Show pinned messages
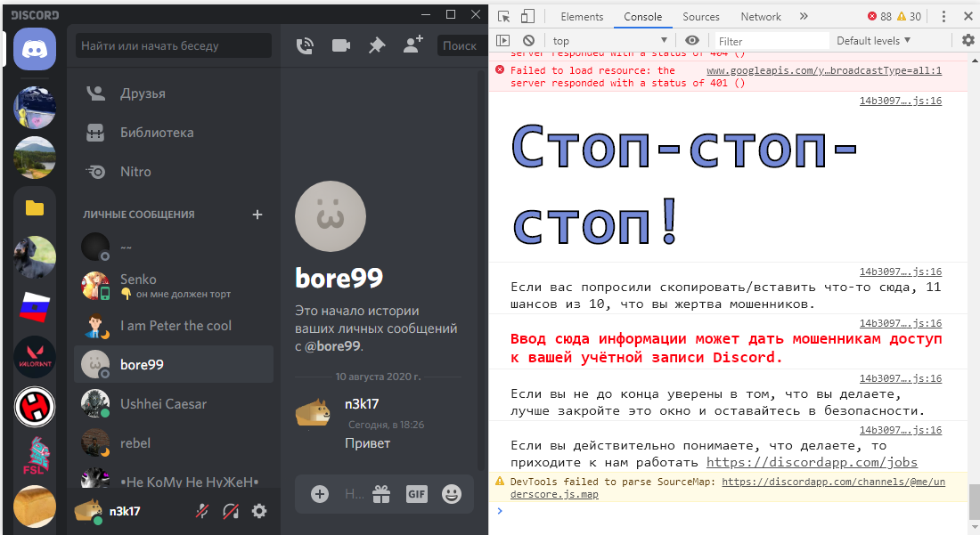 click(377, 45)
